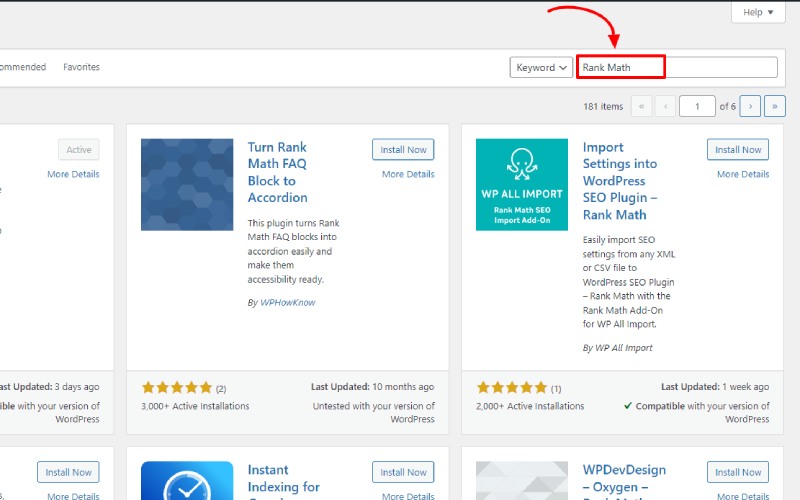Click the current page number field
The height and width of the screenshot is (500, 800).
[x=697, y=106]
